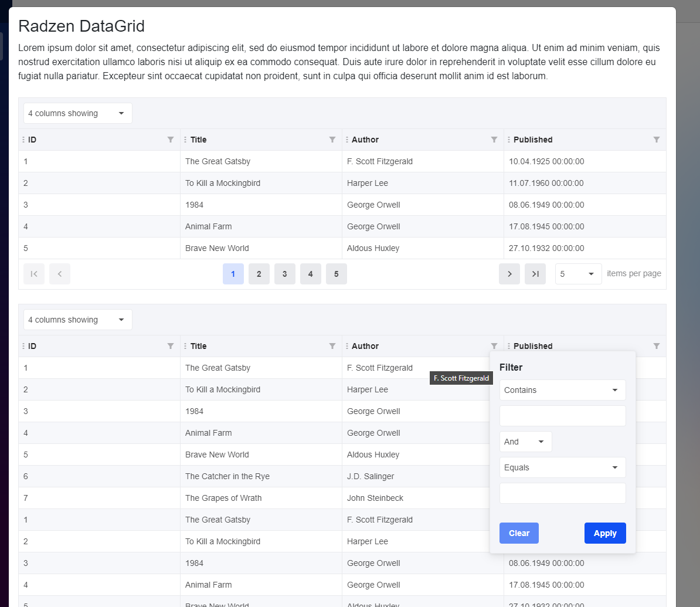Image resolution: width=700 pixels, height=607 pixels.
Task: Sort first grid by Title header
Action: click(x=198, y=140)
